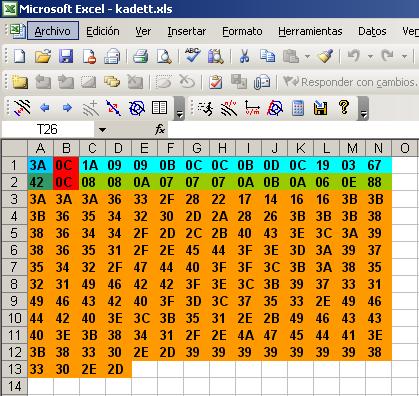Open a file with the Open folder icon
Viewport: 419px width, 396px height.
tap(43, 56)
